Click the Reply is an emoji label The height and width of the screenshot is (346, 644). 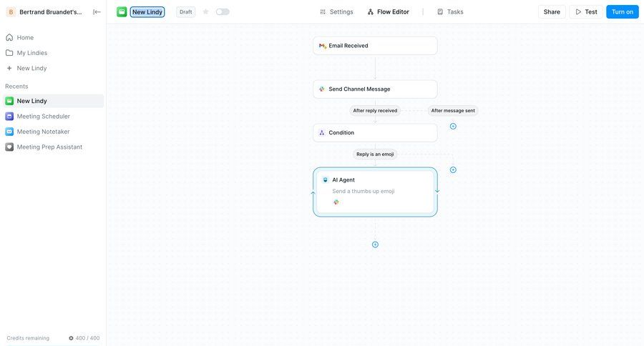pyautogui.click(x=375, y=154)
